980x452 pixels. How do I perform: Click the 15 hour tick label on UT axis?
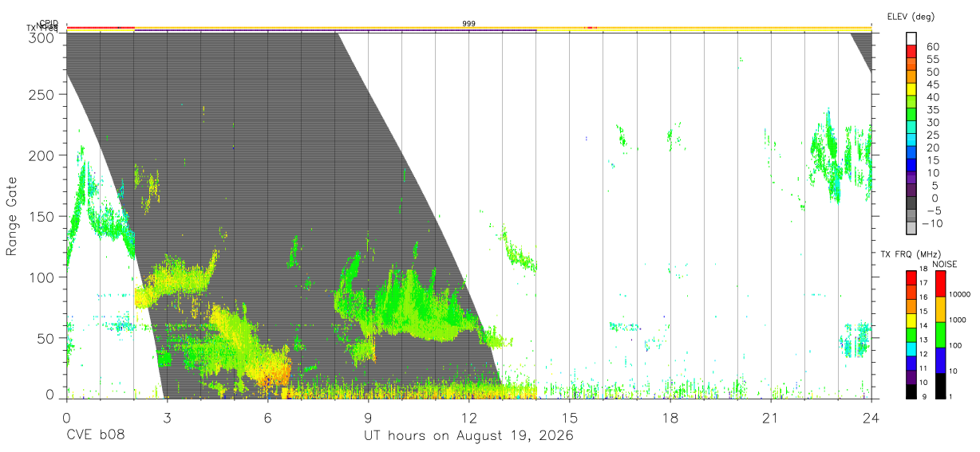tap(569, 418)
